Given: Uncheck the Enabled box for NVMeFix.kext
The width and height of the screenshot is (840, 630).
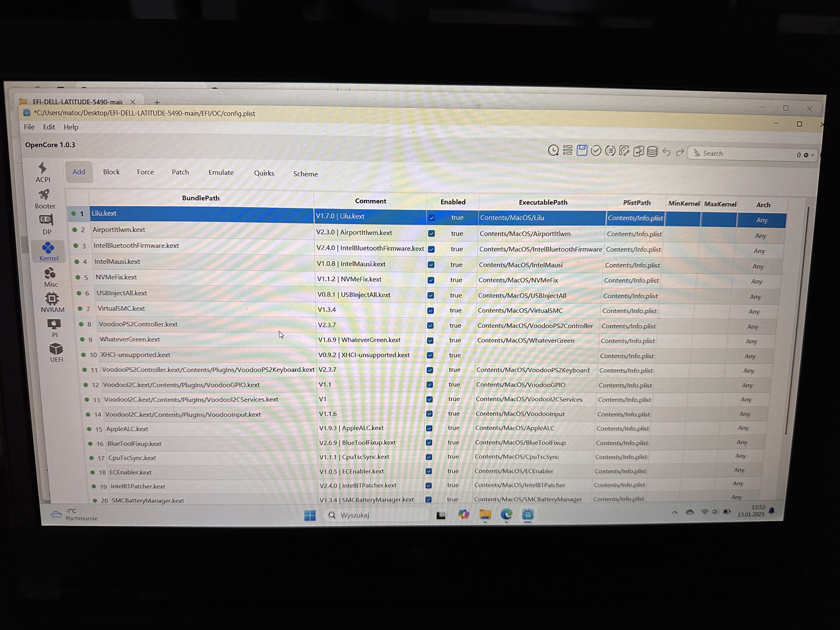Looking at the screenshot, I should click(x=431, y=280).
